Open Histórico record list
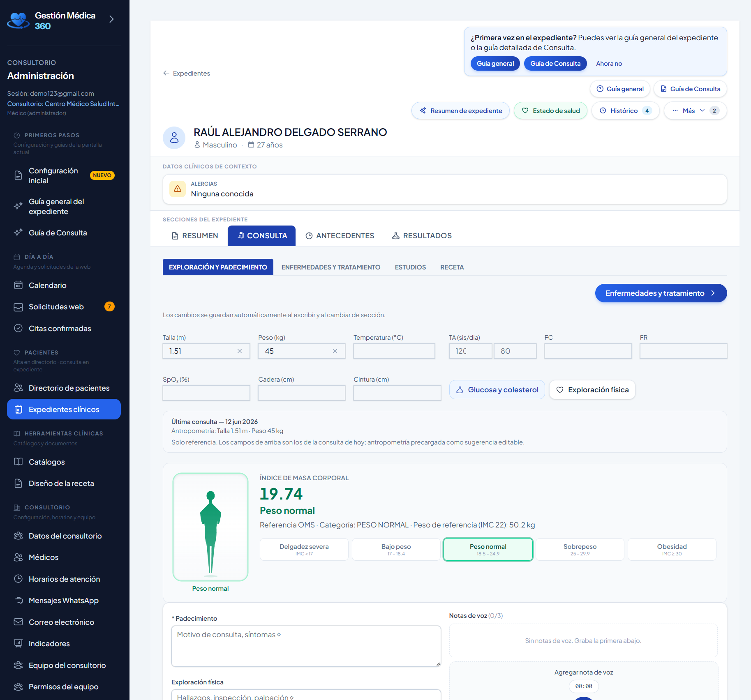 625,111
